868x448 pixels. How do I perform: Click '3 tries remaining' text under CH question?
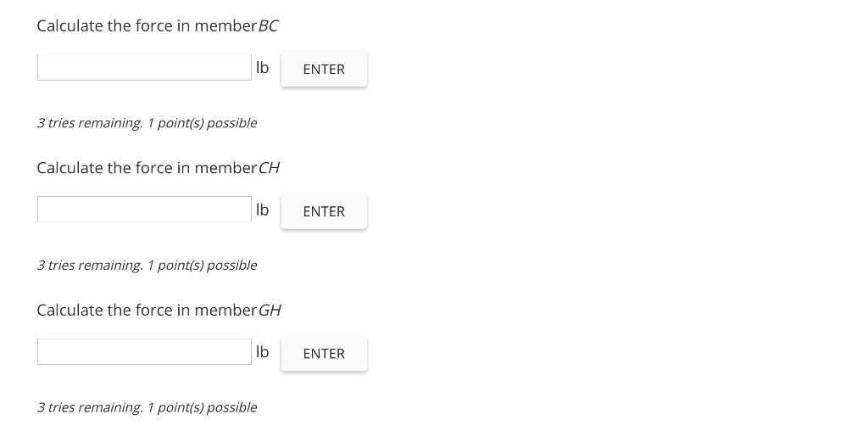click(90, 266)
